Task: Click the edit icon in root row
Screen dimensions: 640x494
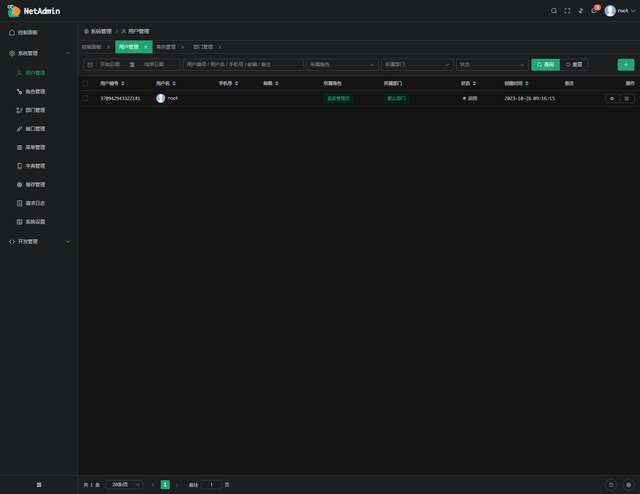Action: 627,98
